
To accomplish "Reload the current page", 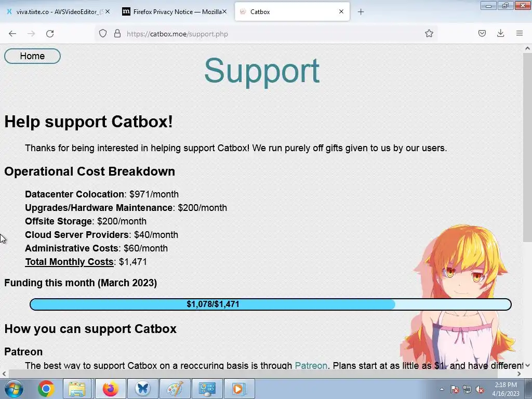I will point(50,34).
